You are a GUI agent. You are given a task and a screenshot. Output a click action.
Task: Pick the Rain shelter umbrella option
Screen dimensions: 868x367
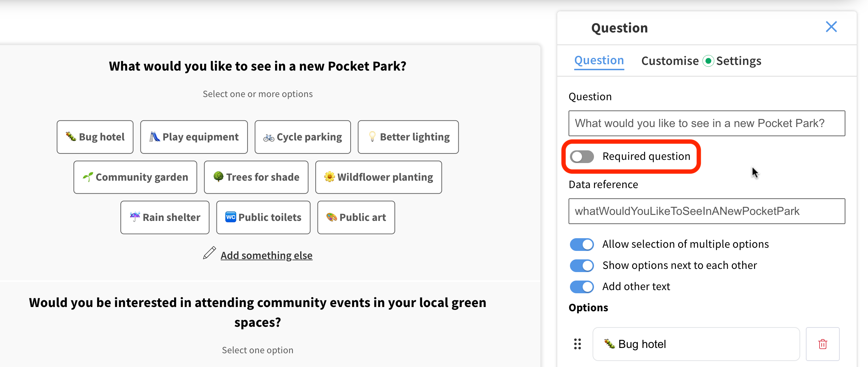point(165,217)
